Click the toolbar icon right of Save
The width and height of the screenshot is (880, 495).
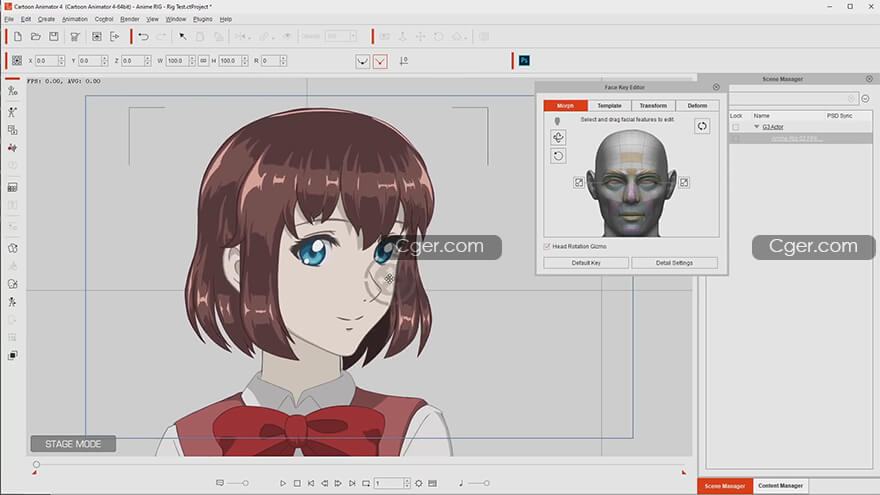(x=74, y=36)
